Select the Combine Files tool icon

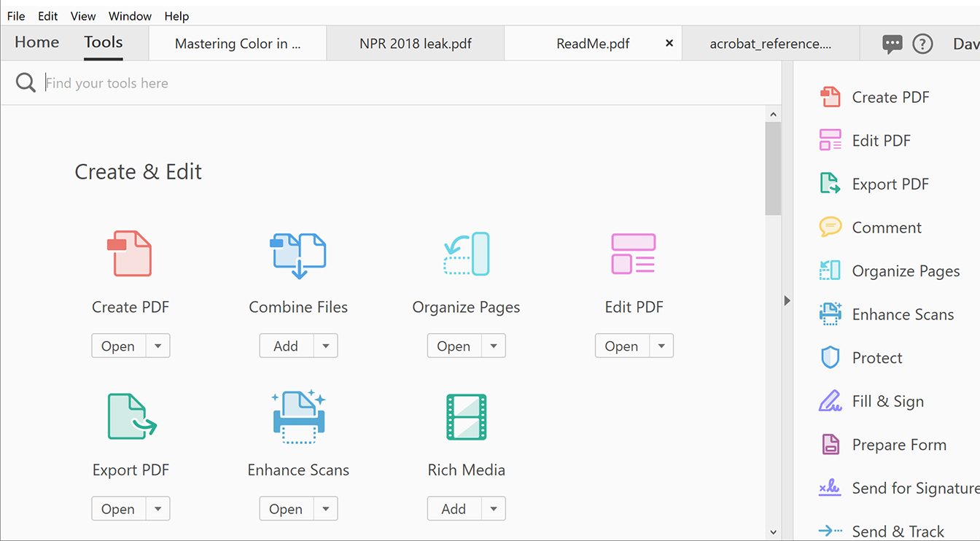(x=298, y=255)
